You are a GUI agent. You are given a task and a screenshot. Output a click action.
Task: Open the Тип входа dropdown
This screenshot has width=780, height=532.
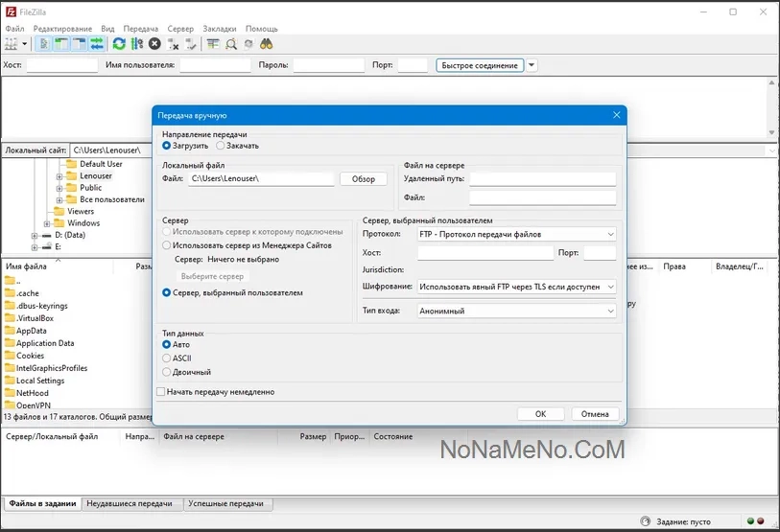[x=516, y=312]
